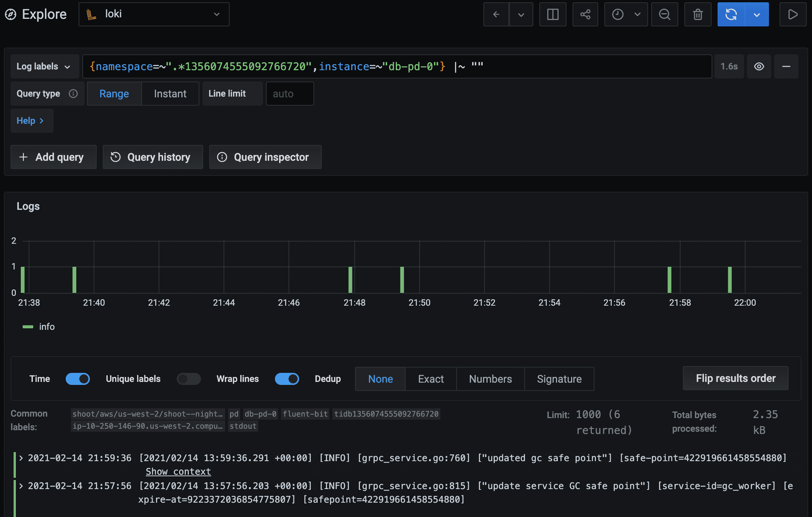The width and height of the screenshot is (812, 517).
Task: Switch query type to Instant
Action: [x=170, y=94]
